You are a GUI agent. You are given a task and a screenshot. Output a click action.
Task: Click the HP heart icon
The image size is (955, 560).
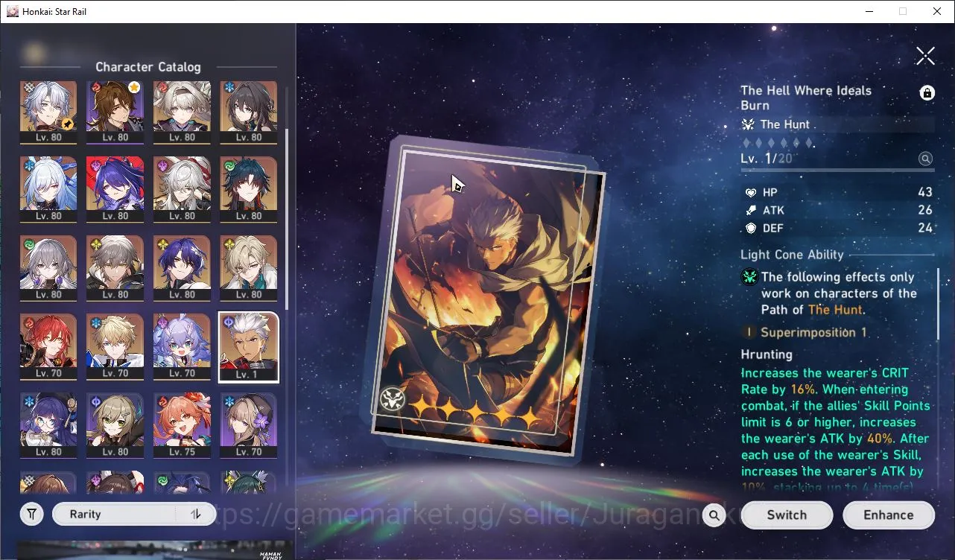click(750, 192)
